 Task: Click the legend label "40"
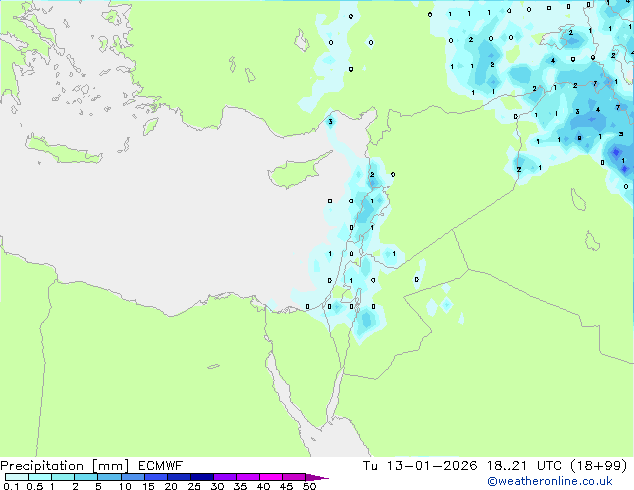click(x=263, y=486)
